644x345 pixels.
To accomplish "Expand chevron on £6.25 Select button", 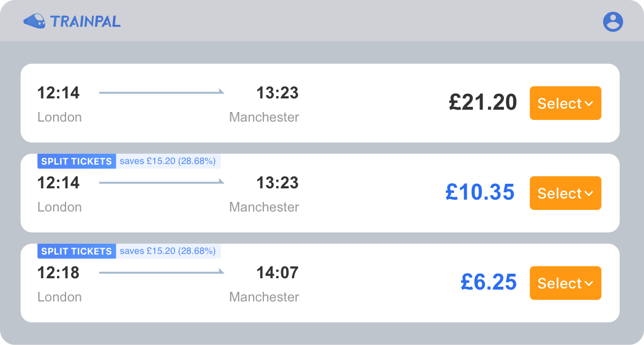I will click(589, 283).
